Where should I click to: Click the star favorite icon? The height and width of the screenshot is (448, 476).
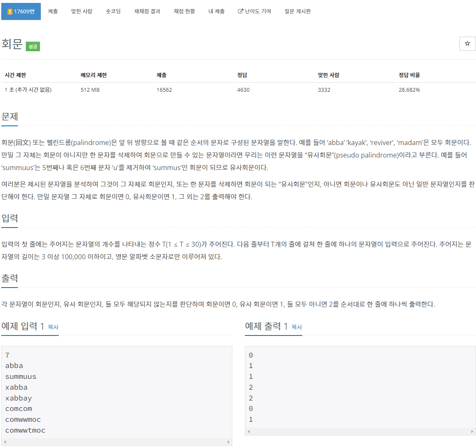click(x=467, y=44)
